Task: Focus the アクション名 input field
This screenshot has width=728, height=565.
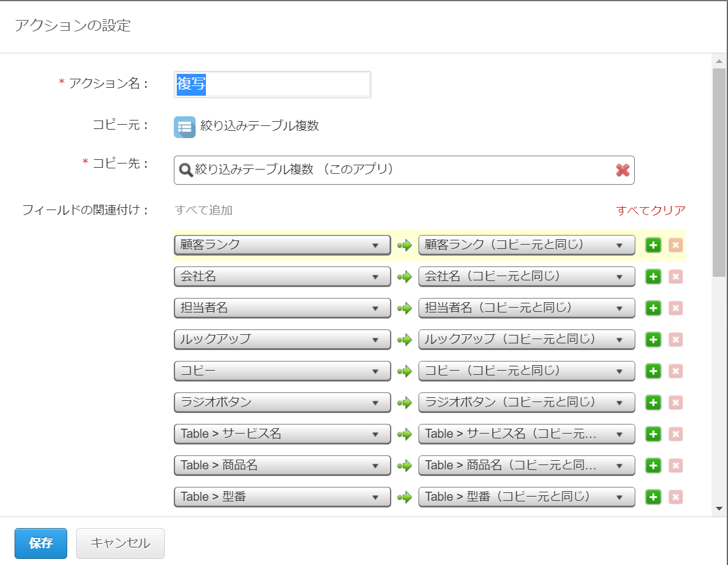Action: pyautogui.click(x=273, y=84)
